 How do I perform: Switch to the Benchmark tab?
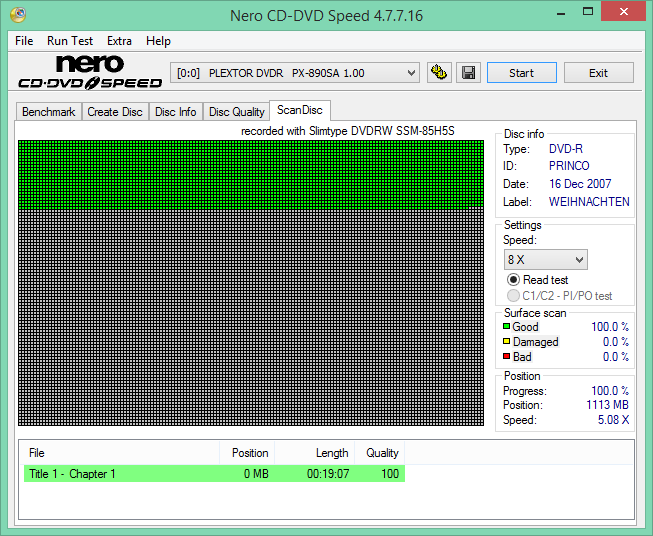click(x=49, y=112)
